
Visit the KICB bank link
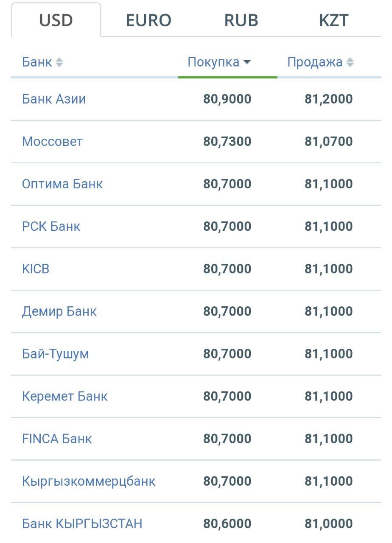[36, 269]
